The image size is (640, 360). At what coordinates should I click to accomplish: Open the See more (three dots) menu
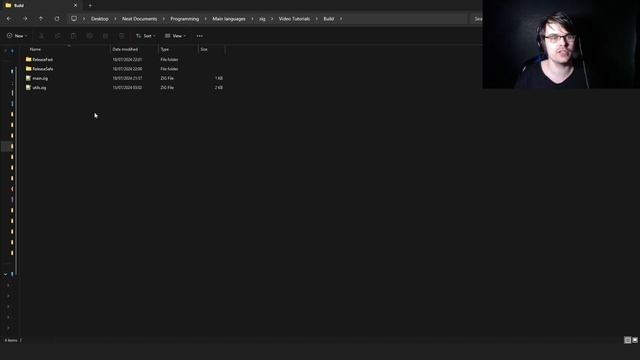pyautogui.click(x=200, y=36)
